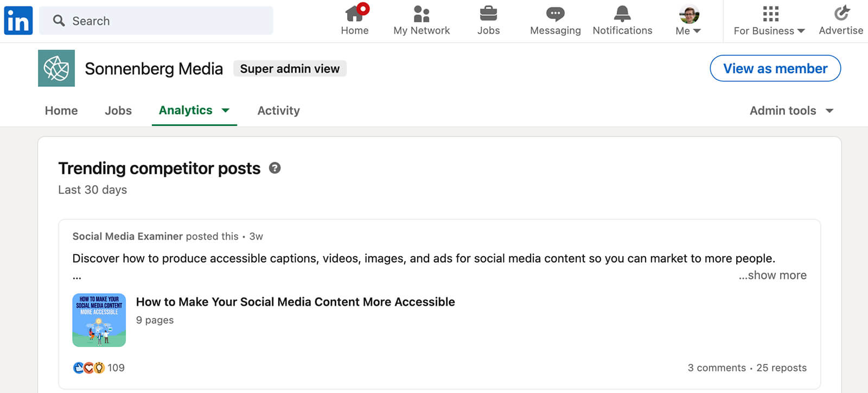Click the reaction icons beside the 109 count
Screen dimensions: 868x393
88,367
